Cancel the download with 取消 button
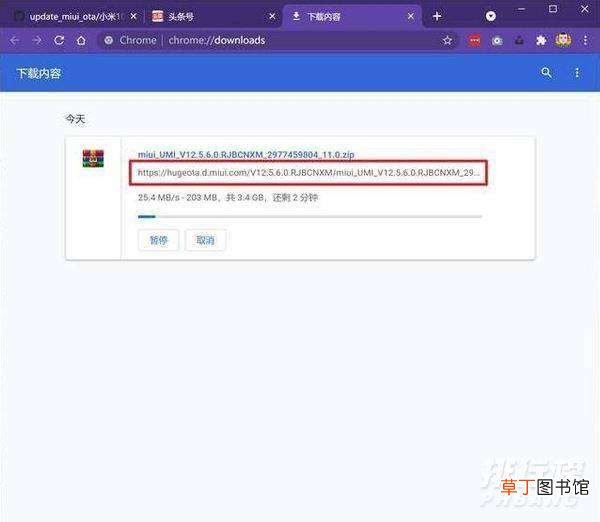 click(205, 240)
